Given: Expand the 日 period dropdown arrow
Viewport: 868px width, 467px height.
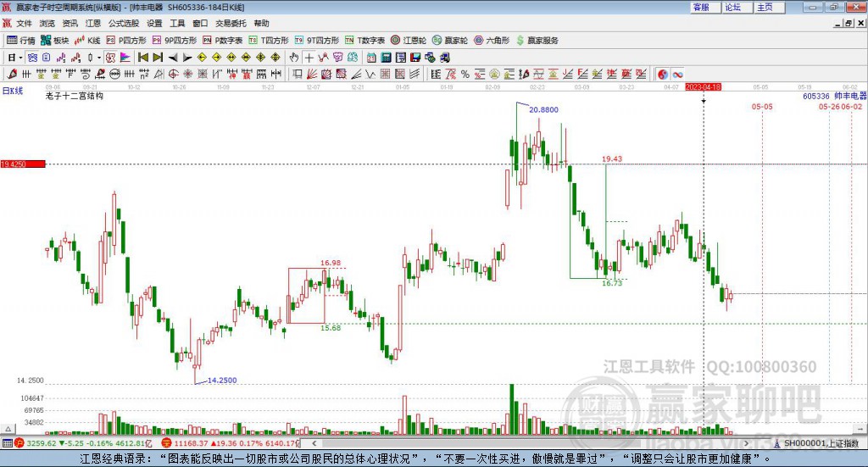Looking at the screenshot, I should [20, 58].
